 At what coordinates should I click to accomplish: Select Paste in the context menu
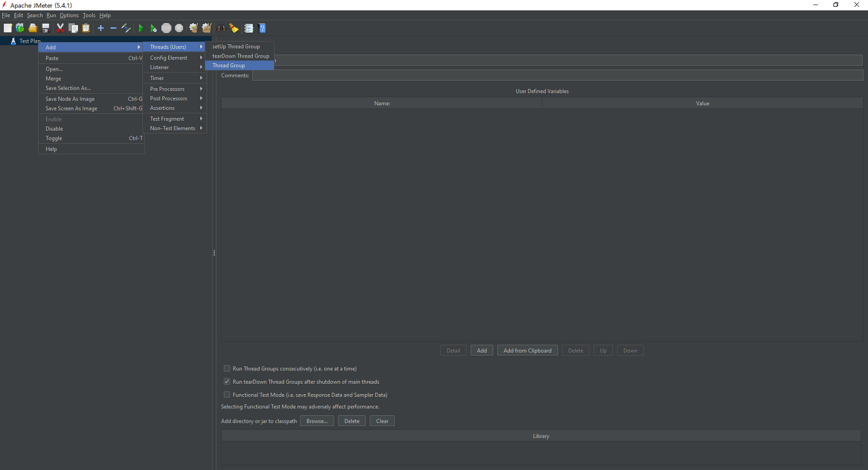92,58
